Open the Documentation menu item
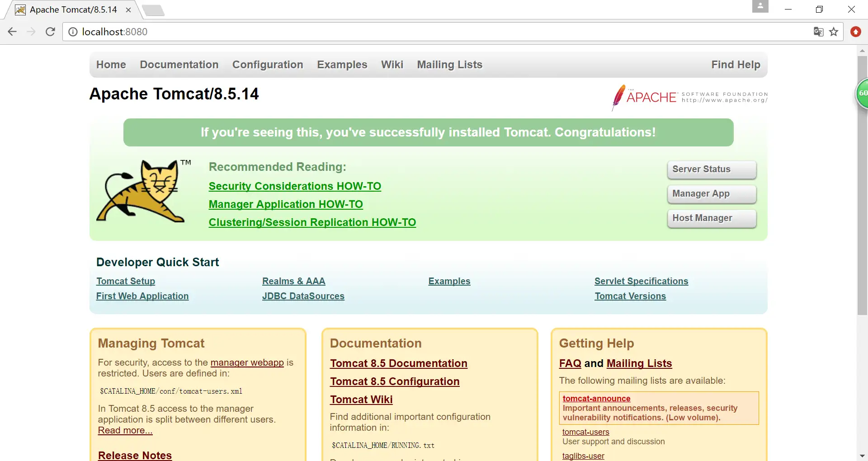The height and width of the screenshot is (461, 868). [x=179, y=65]
